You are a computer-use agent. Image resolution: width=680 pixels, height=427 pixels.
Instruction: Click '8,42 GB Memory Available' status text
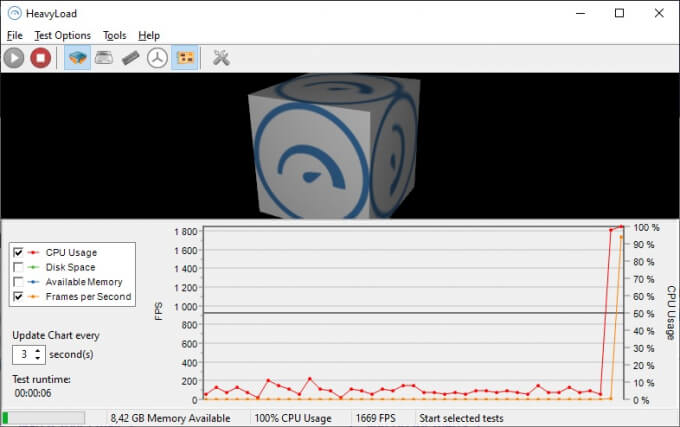[170, 418]
